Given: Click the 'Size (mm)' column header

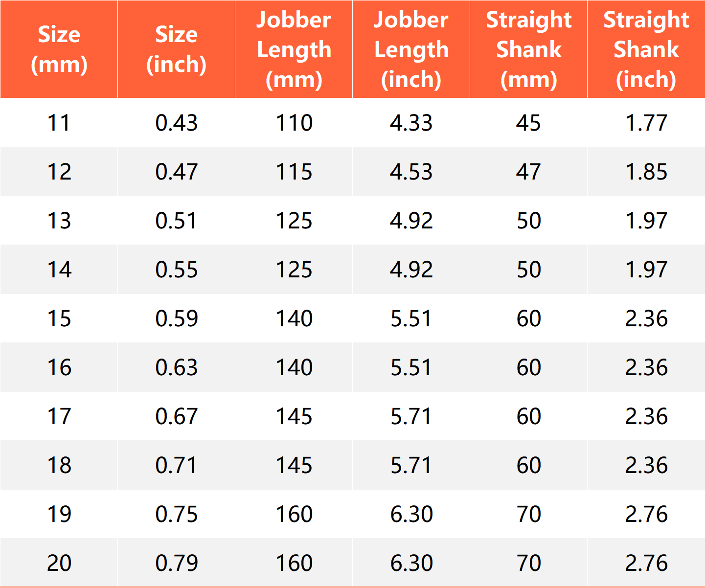Looking at the screenshot, I should click(x=59, y=49).
